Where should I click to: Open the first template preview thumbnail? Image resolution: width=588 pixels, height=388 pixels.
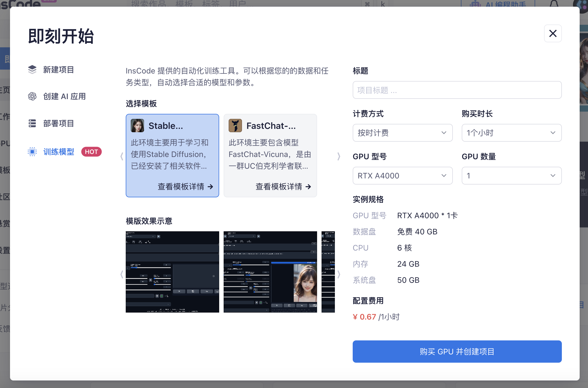click(172, 272)
